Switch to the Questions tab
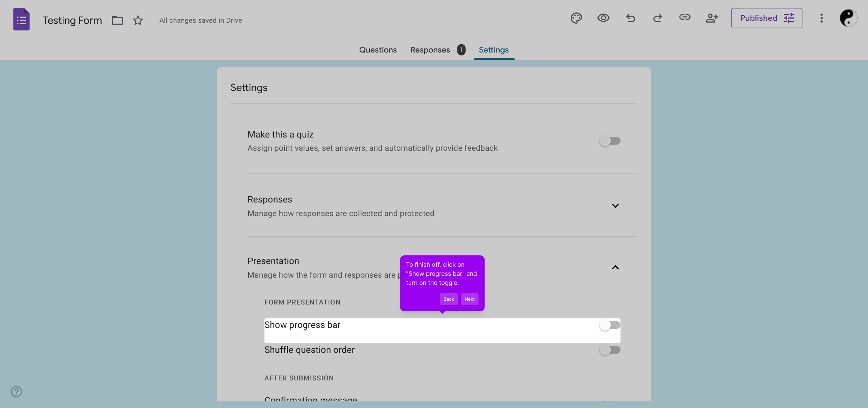 (x=378, y=50)
